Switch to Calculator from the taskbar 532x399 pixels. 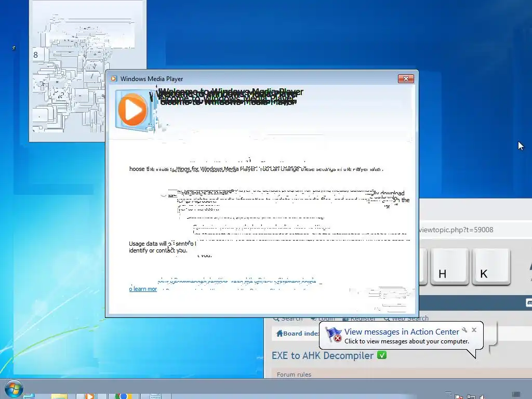tap(155, 395)
